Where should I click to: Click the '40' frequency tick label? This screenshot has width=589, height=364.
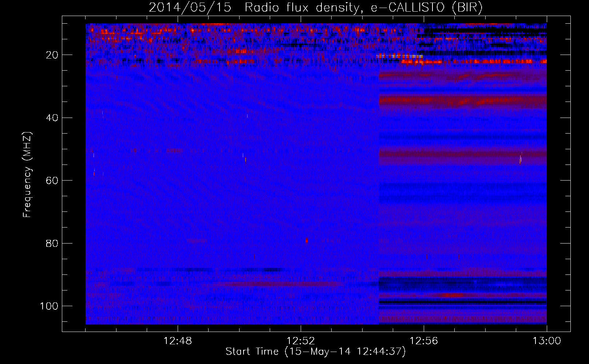(52, 118)
